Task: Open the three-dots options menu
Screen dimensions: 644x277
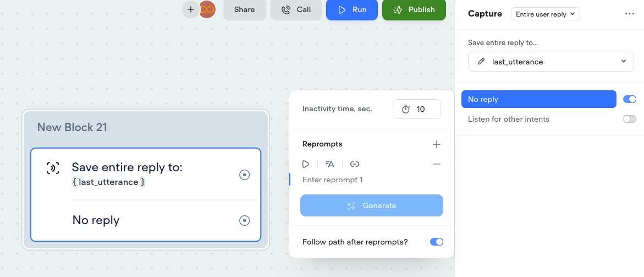Action: tap(630, 14)
